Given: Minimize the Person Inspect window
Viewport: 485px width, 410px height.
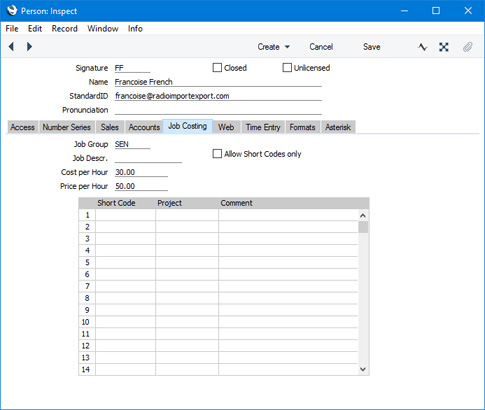Looking at the screenshot, I should 404,11.
